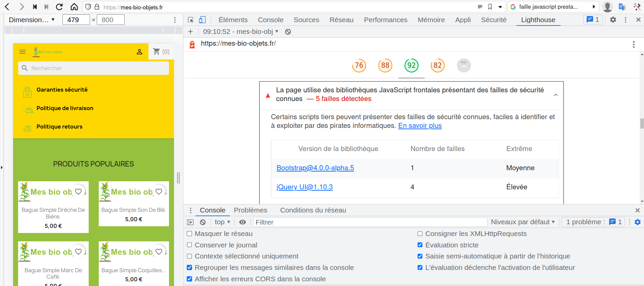644x286 pixels.
Task: Open the report selector 09:10:52 dropdown
Action: [241, 32]
